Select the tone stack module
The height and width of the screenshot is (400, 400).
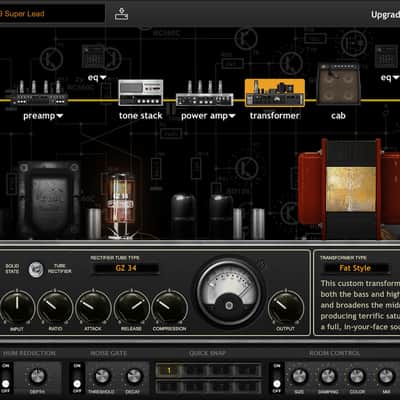tap(141, 93)
